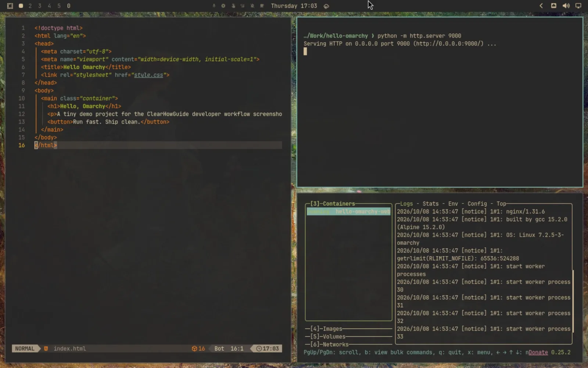Click the 16:1 cursor position in statusline
This screenshot has width=588, height=368.
(237, 348)
